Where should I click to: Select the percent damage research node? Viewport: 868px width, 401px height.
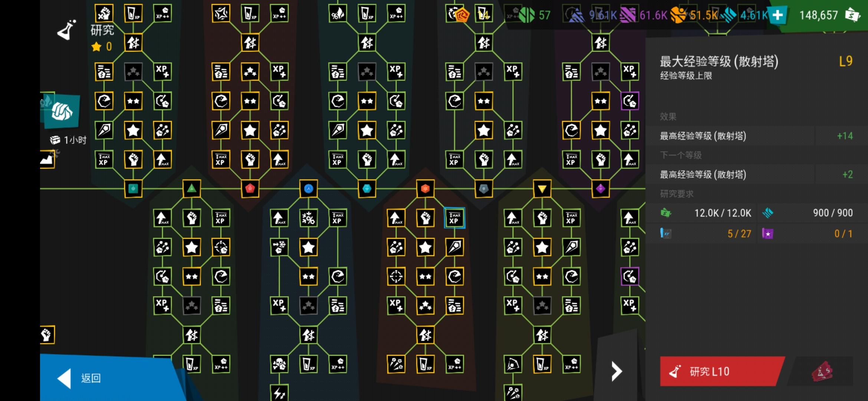[x=309, y=218]
